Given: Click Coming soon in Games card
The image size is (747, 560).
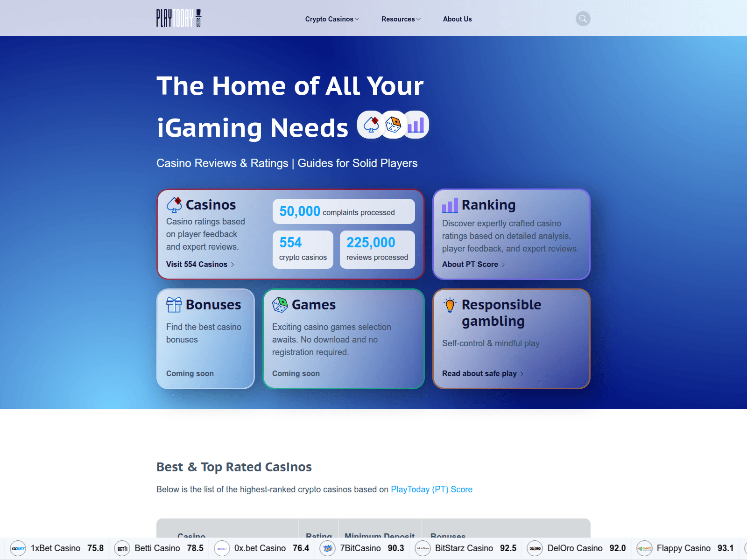Looking at the screenshot, I should pos(296,373).
